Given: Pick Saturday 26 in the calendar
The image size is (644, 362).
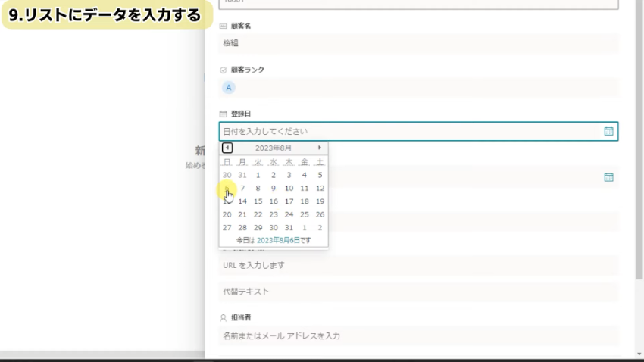Looking at the screenshot, I should [x=320, y=214].
